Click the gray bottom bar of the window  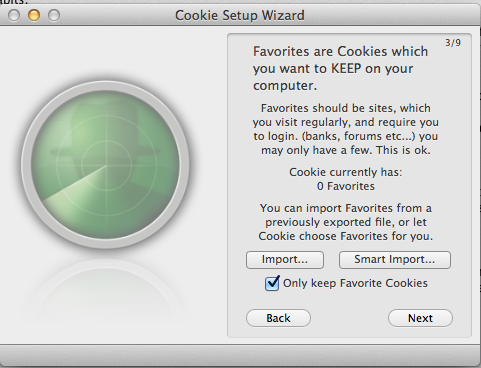click(x=240, y=355)
